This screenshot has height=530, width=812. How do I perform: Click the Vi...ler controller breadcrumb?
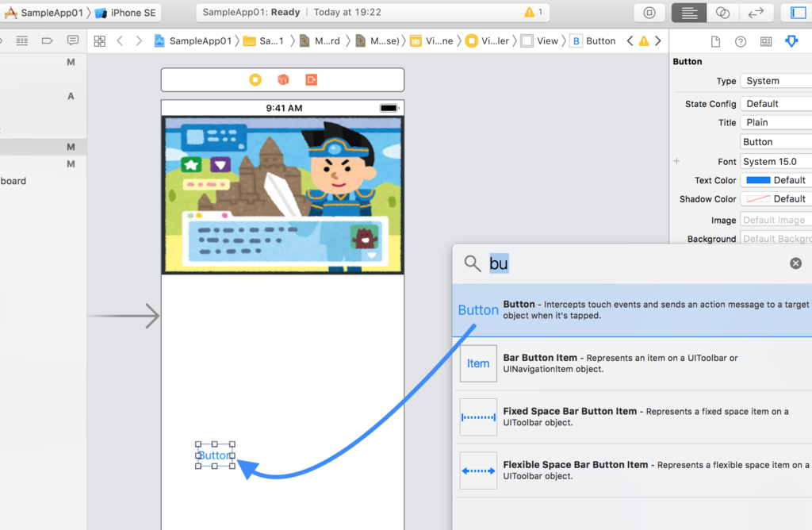488,41
